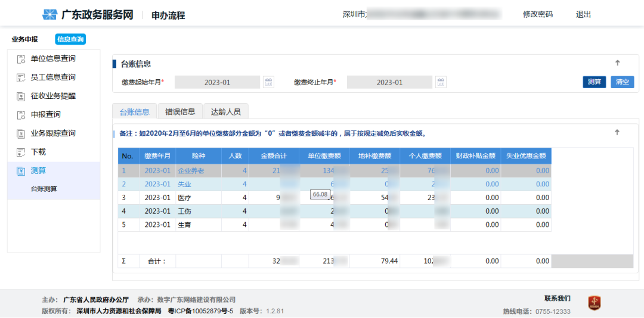Open the 修改密码 link

tap(538, 15)
